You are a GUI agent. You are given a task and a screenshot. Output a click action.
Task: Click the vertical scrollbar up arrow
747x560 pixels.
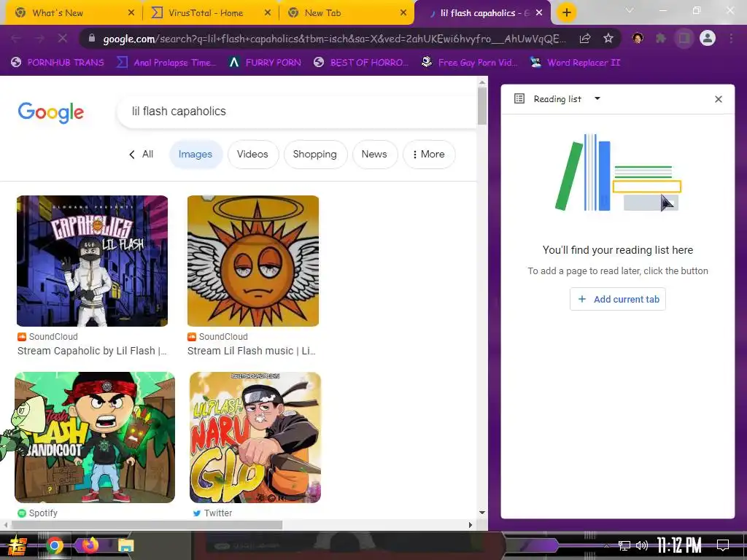482,82
